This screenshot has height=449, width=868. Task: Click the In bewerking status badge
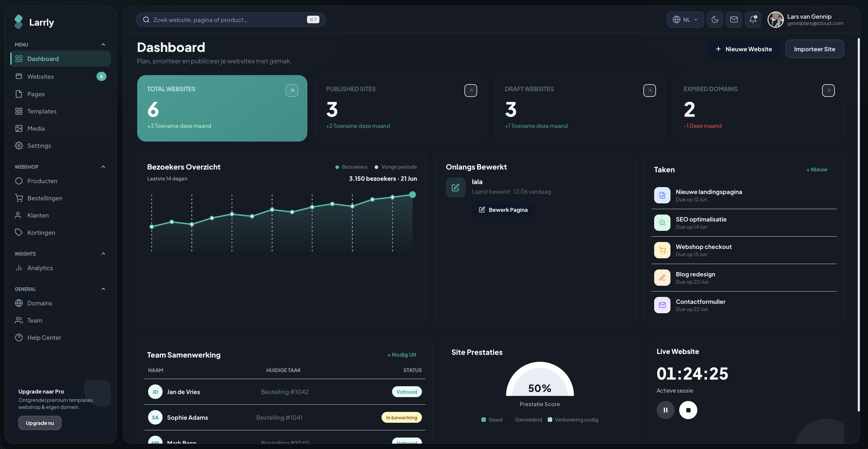(x=402, y=417)
